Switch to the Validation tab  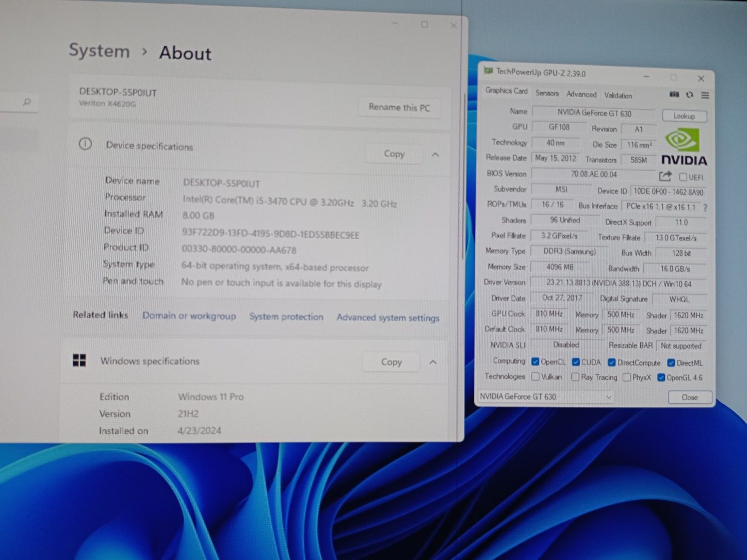618,95
